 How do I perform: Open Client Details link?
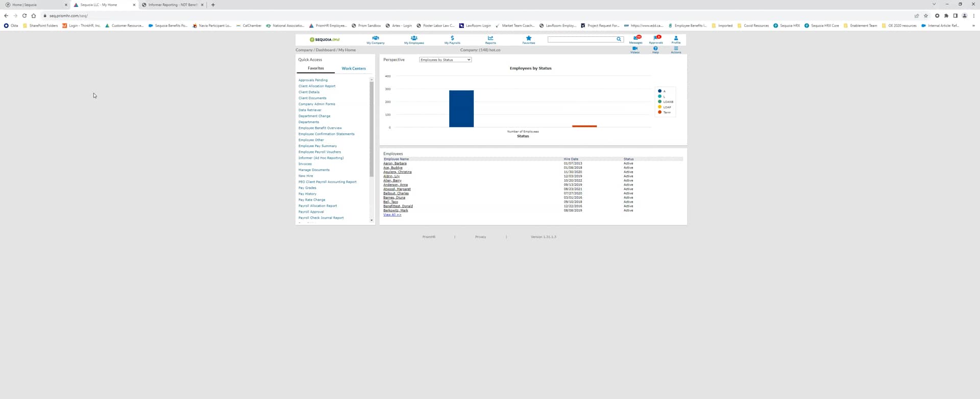click(309, 92)
